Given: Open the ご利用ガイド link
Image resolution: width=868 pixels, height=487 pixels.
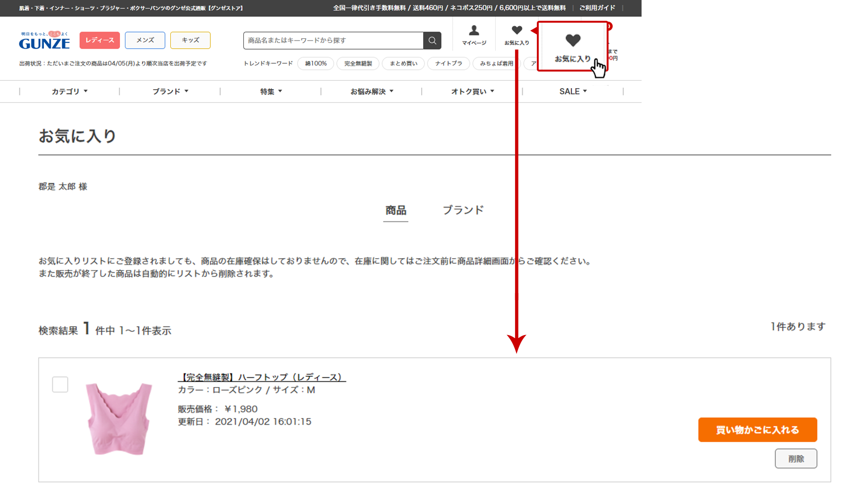Looking at the screenshot, I should (x=597, y=8).
